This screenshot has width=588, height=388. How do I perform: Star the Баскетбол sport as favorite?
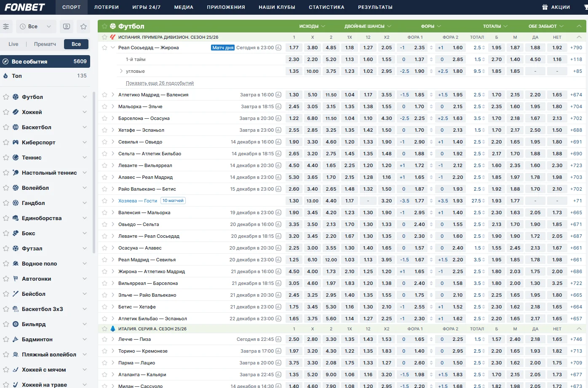(x=6, y=127)
